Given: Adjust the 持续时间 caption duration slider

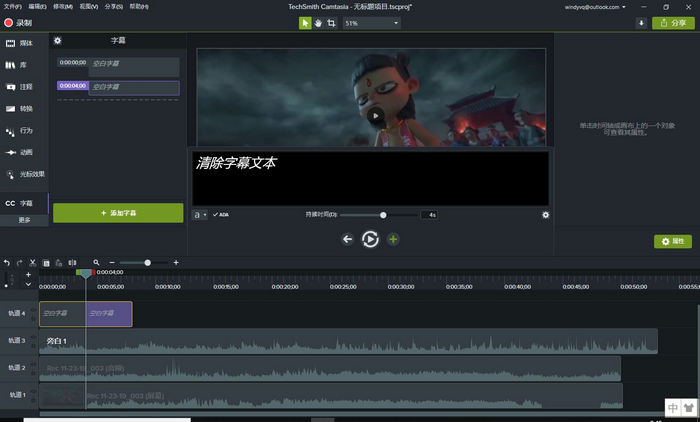Looking at the screenshot, I should 383,215.
